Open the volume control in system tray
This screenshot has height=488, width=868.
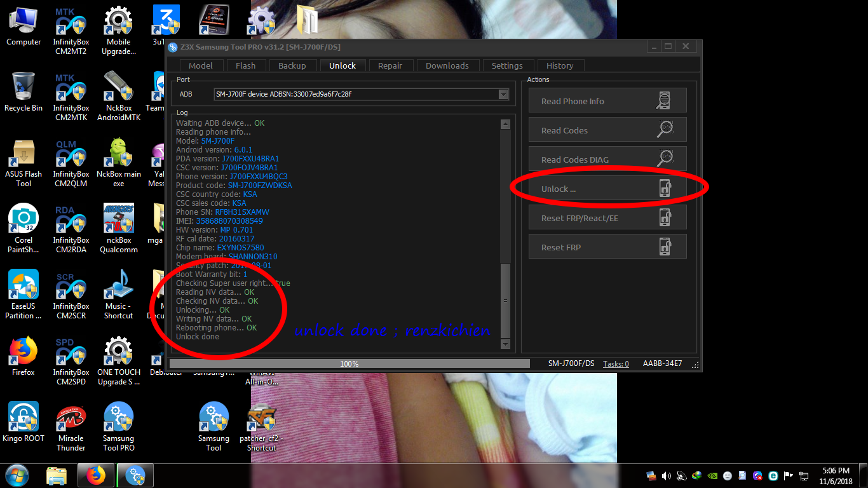[x=667, y=476]
